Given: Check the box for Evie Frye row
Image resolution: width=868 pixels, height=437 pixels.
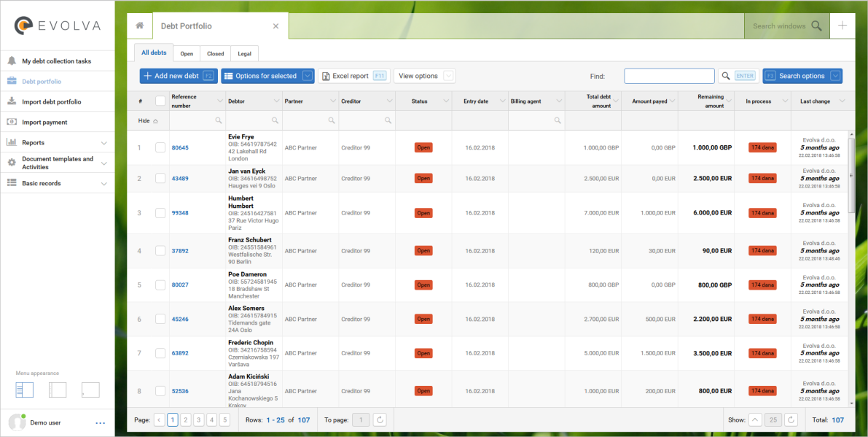Looking at the screenshot, I should 160,147.
